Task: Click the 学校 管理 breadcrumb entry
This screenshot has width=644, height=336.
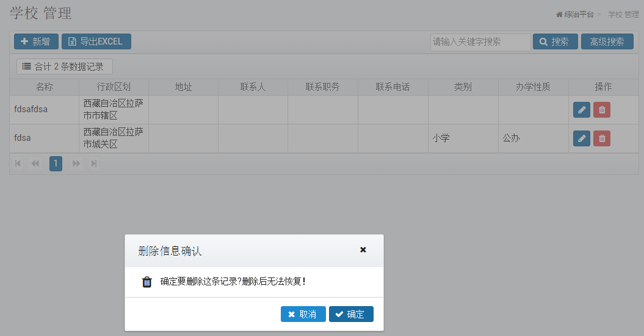Action: tap(623, 15)
